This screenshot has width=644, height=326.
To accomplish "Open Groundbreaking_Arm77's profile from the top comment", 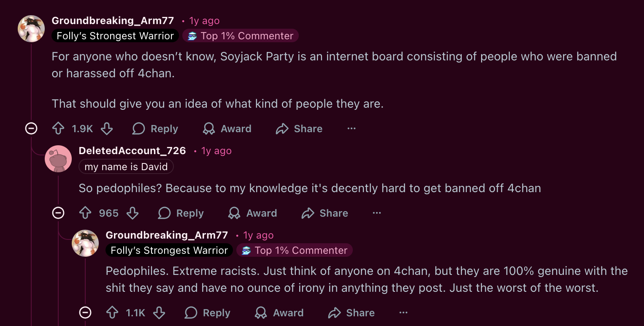I will pyautogui.click(x=113, y=21).
